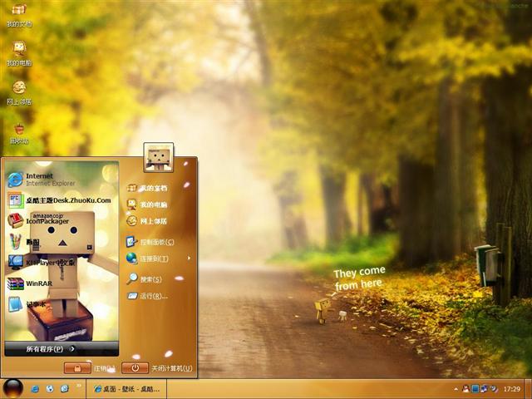The width and height of the screenshot is (532, 399).
Task: Select the 我的文档 desktop icon
Action: [18, 14]
